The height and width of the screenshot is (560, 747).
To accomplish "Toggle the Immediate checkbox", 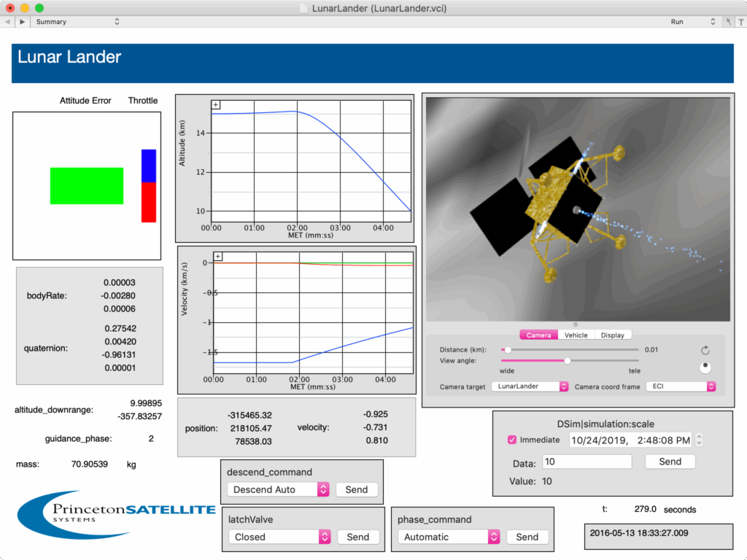I will [511, 440].
